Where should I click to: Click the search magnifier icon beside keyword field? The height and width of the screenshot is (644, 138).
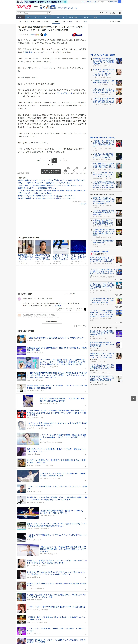[49, 13]
